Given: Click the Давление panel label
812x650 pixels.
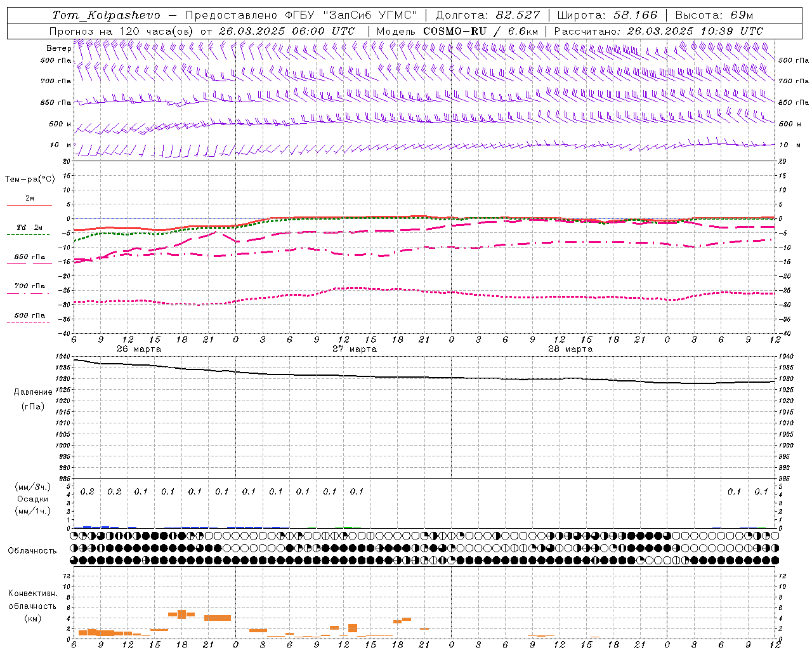Looking at the screenshot, I should tap(33, 392).
